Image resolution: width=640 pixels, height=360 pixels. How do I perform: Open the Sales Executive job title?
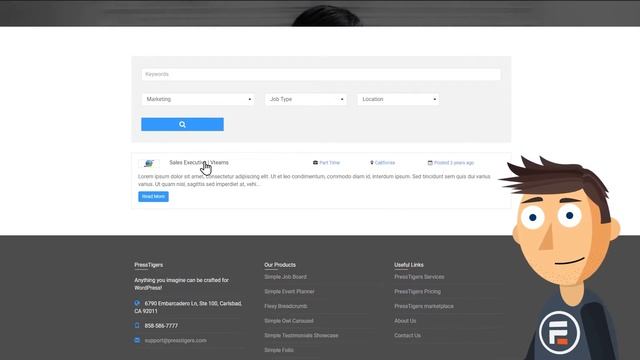click(x=199, y=162)
